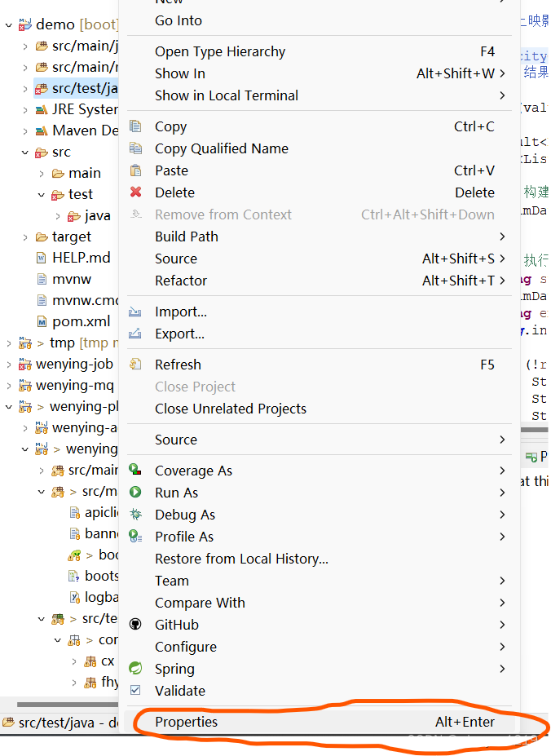Click the Profile As icon
Screen dimensions: 551x756
pos(135,536)
